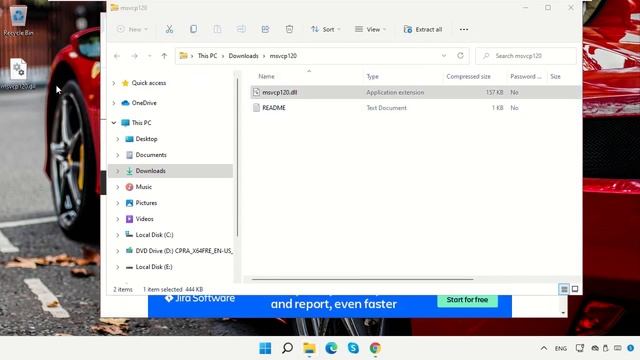Open taskbar Search
The width and height of the screenshot is (640, 360).
287,348
